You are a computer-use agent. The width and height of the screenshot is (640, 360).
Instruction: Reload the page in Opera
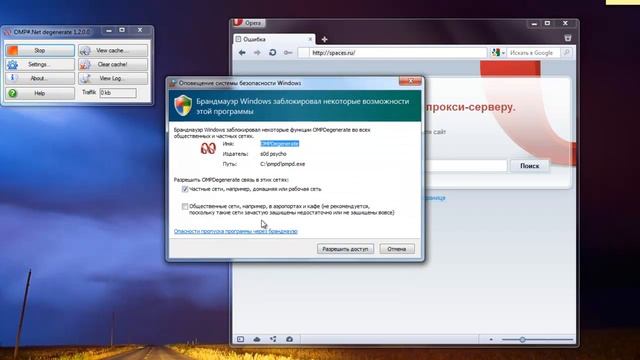(x=273, y=53)
